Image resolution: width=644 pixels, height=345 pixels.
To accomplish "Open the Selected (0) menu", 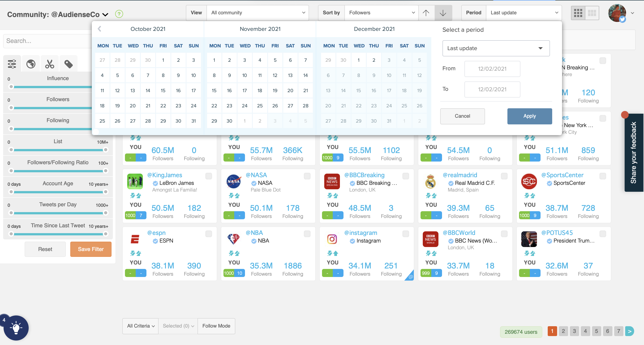I will point(178,326).
